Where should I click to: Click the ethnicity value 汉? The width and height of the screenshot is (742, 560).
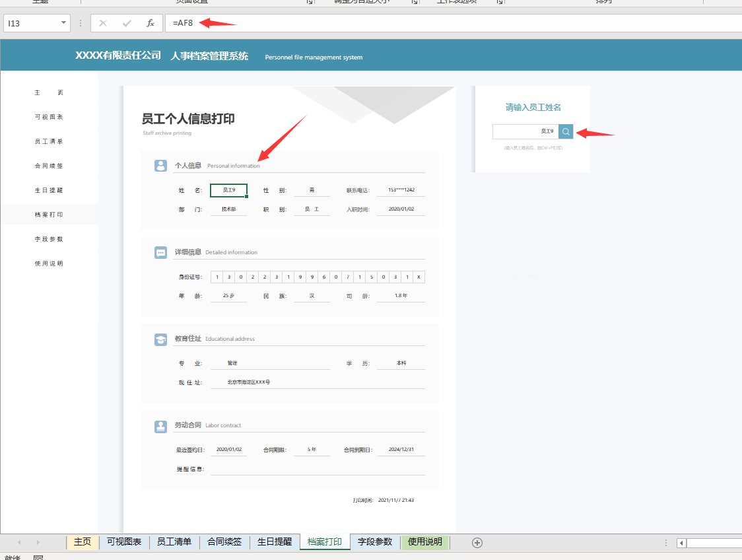pos(312,295)
